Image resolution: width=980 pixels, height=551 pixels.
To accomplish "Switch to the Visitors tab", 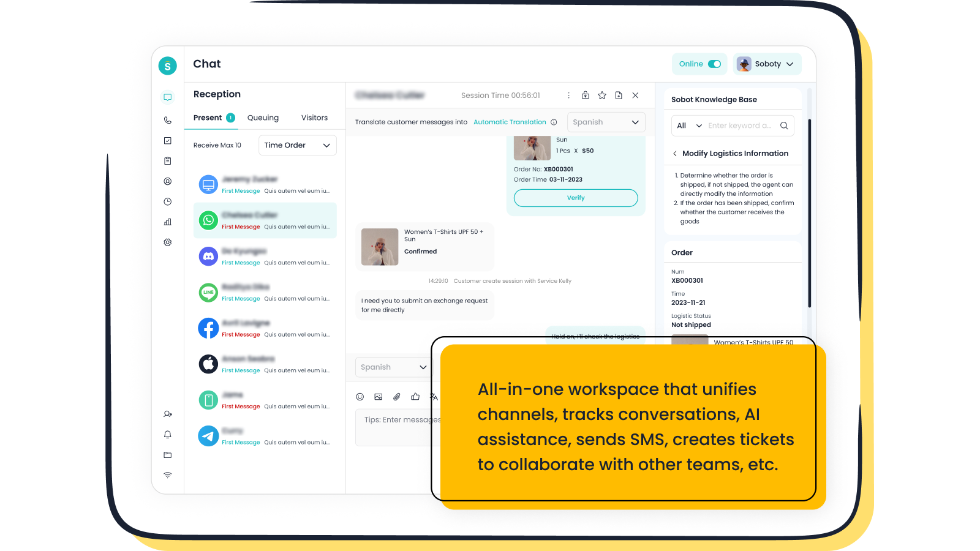I will point(314,118).
